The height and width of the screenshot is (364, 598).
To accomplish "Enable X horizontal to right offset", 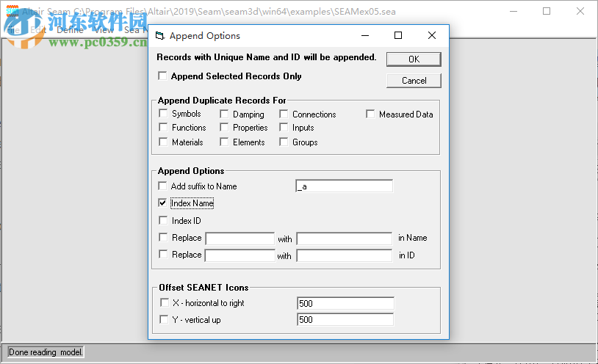I will coord(165,302).
